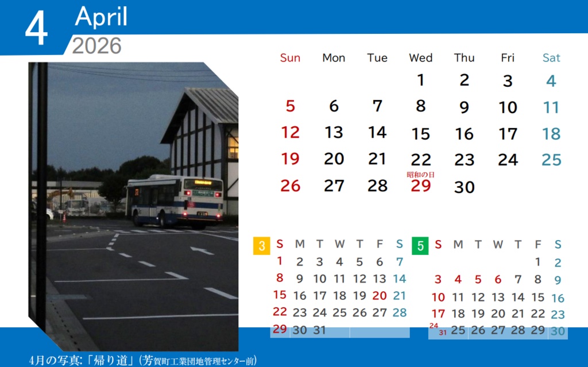Select the 'M' header in May mini calendar
Image resolution: width=588 pixels, height=367 pixels.
pyautogui.click(x=458, y=245)
